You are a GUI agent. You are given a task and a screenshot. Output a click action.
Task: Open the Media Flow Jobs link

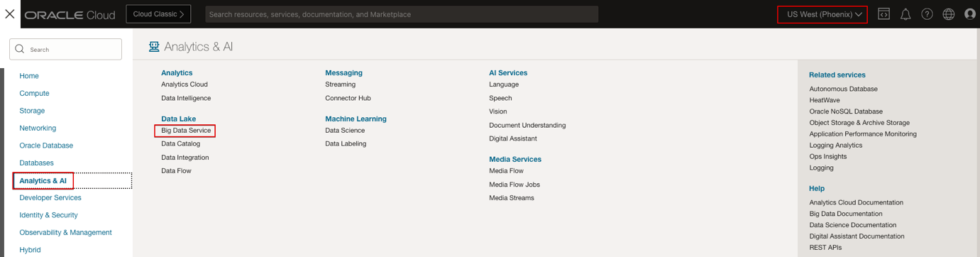514,185
